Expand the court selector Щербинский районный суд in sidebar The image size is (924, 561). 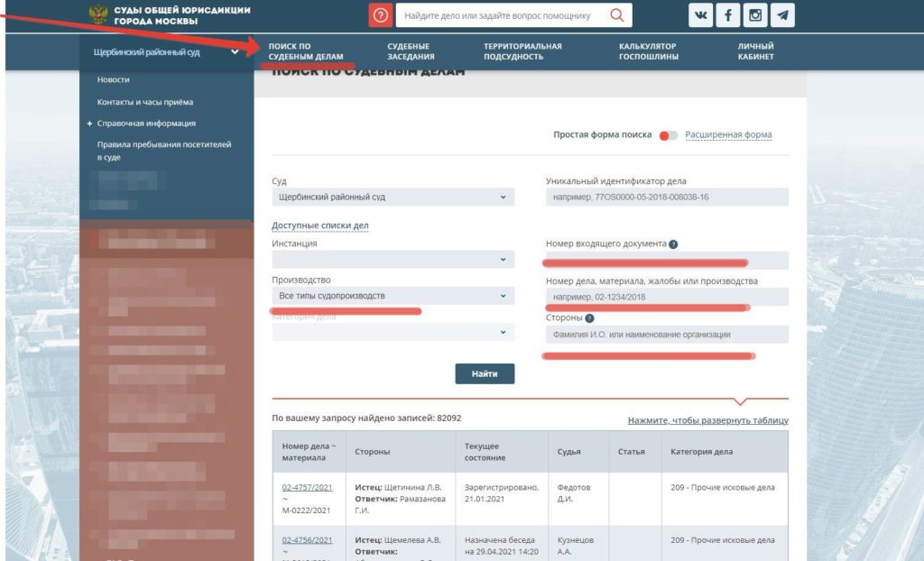pyautogui.click(x=166, y=51)
